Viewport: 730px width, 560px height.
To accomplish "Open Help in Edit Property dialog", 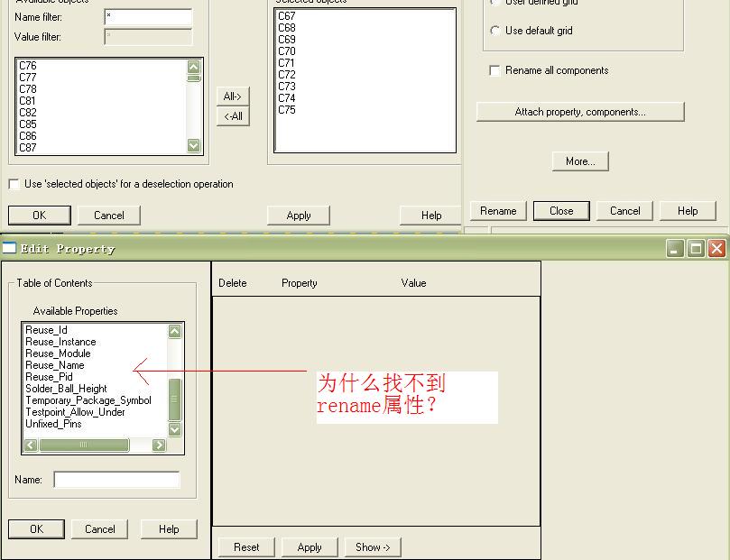I will tap(169, 529).
